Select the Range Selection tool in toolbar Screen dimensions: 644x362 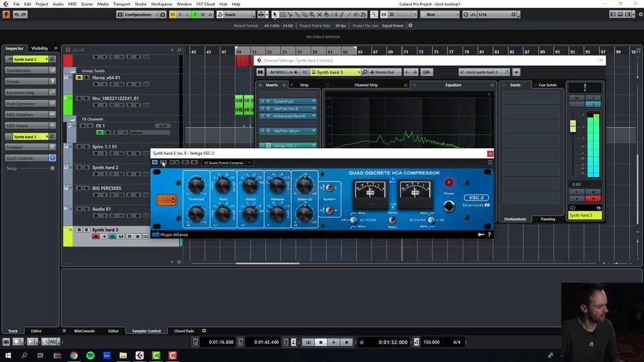click(x=282, y=15)
